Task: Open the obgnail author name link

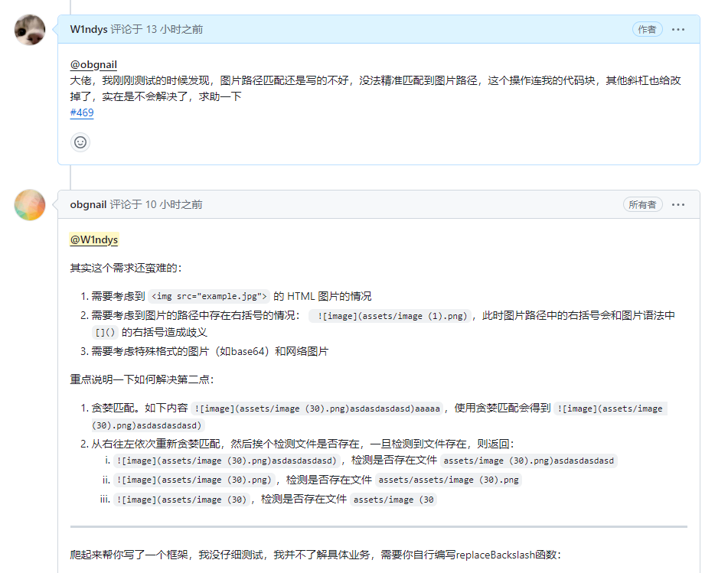Action: click(x=88, y=205)
